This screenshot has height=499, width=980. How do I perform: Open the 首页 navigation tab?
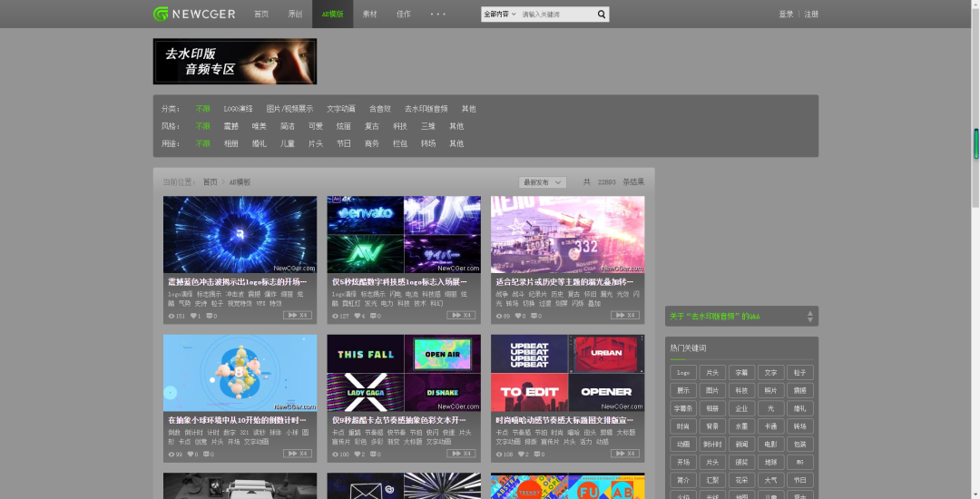261,14
